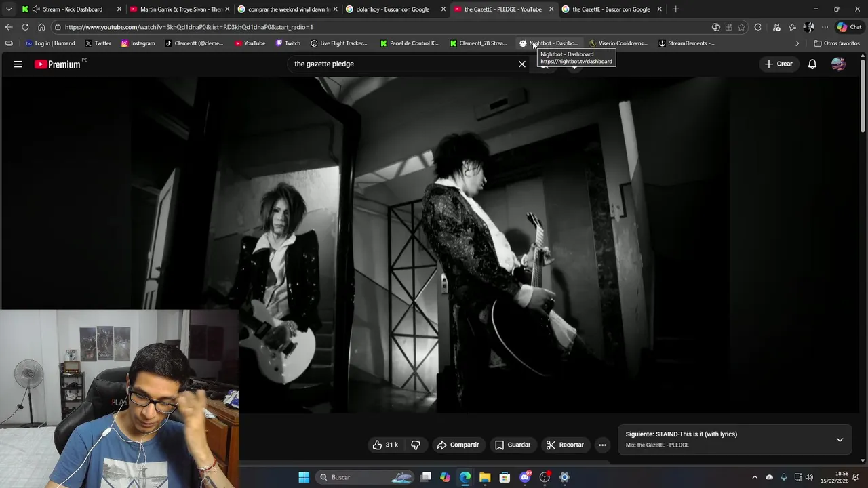Image resolution: width=868 pixels, height=488 pixels.
Task: Open Log in | Humand bookmark
Action: coord(50,43)
